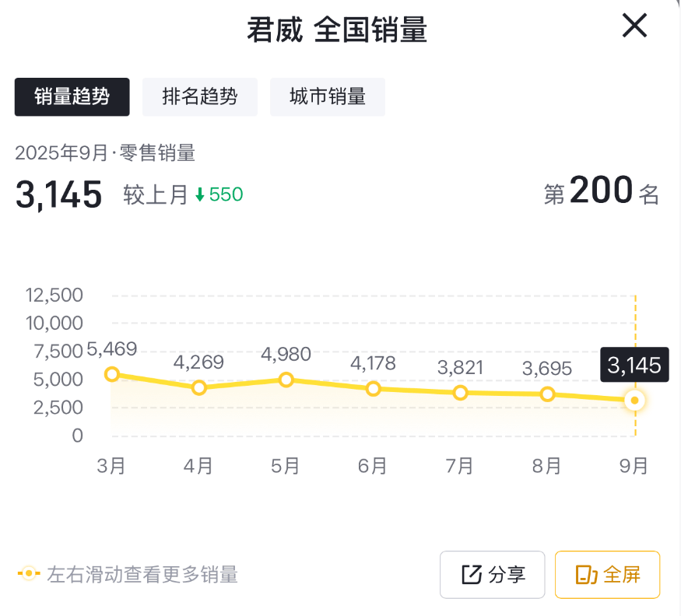The image size is (681, 616).
Task: Click the 第200名 ranking text
Action: (x=602, y=192)
